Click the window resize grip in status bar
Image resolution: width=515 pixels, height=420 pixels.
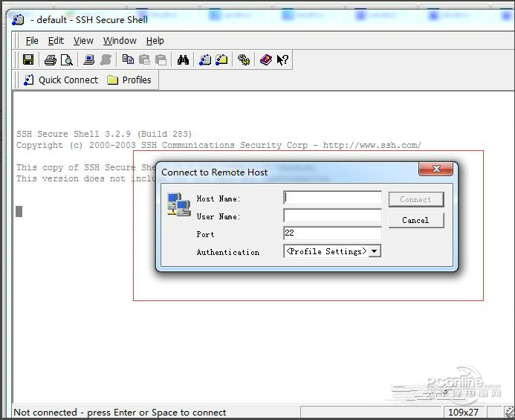pyautogui.click(x=509, y=413)
